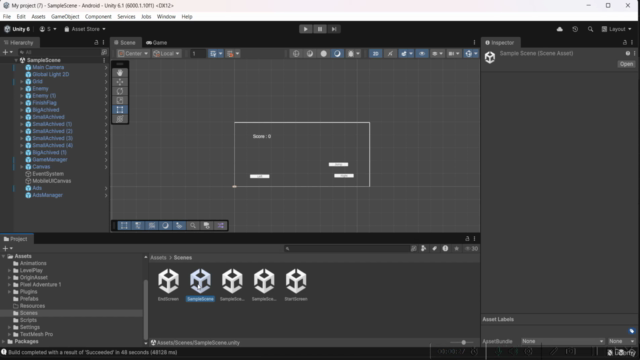Select the Hand view tool
640x360 pixels.
120,73
